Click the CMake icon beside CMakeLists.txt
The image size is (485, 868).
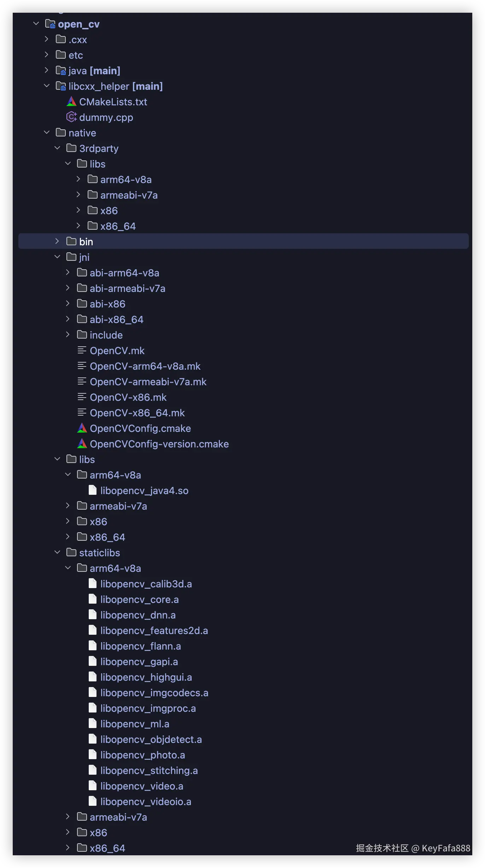click(71, 102)
